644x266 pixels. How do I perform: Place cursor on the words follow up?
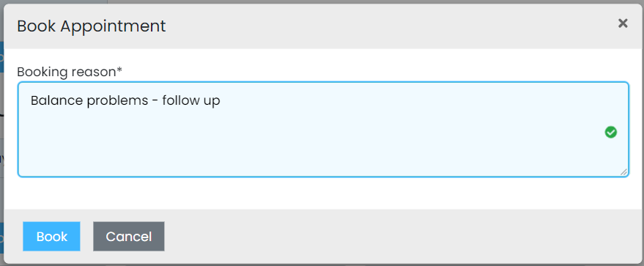191,101
